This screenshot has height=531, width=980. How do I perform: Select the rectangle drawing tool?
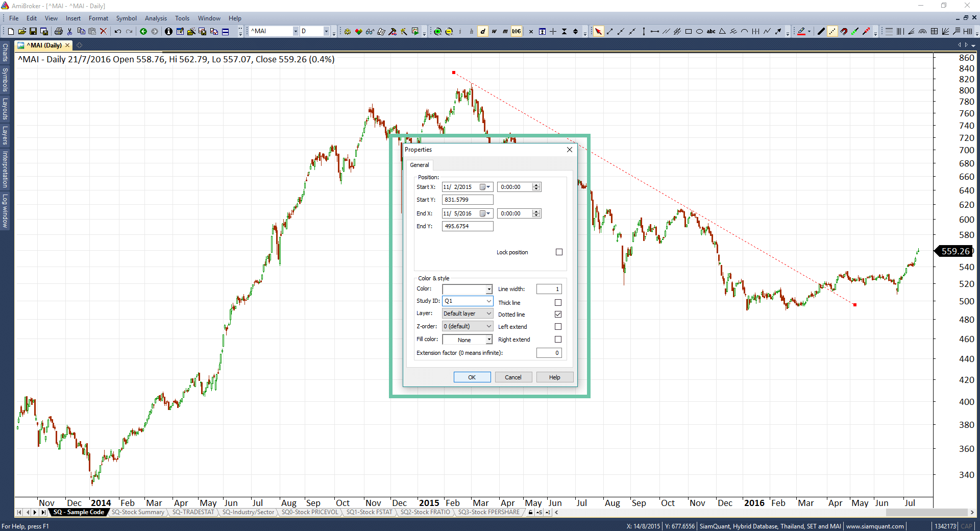tap(689, 32)
